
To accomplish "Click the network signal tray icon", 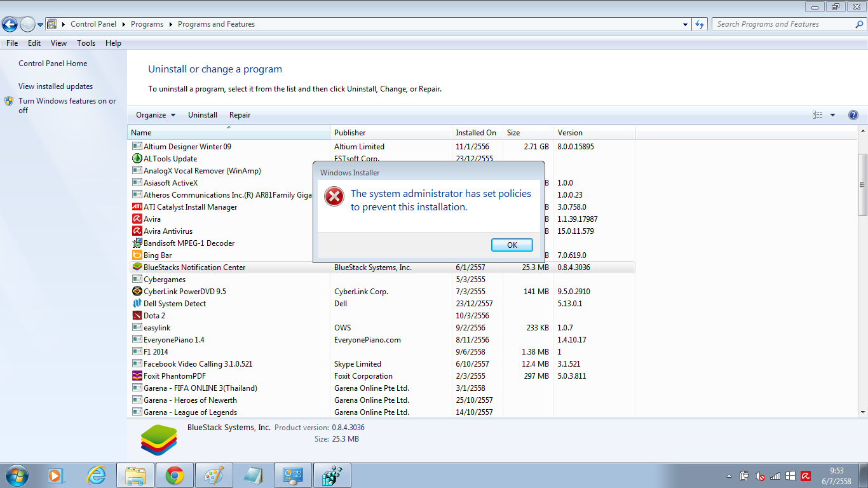I will pyautogui.click(x=775, y=476).
